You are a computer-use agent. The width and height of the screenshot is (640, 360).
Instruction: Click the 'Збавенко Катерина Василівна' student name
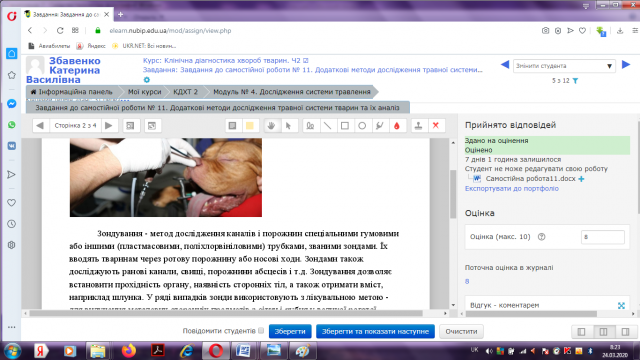63,70
